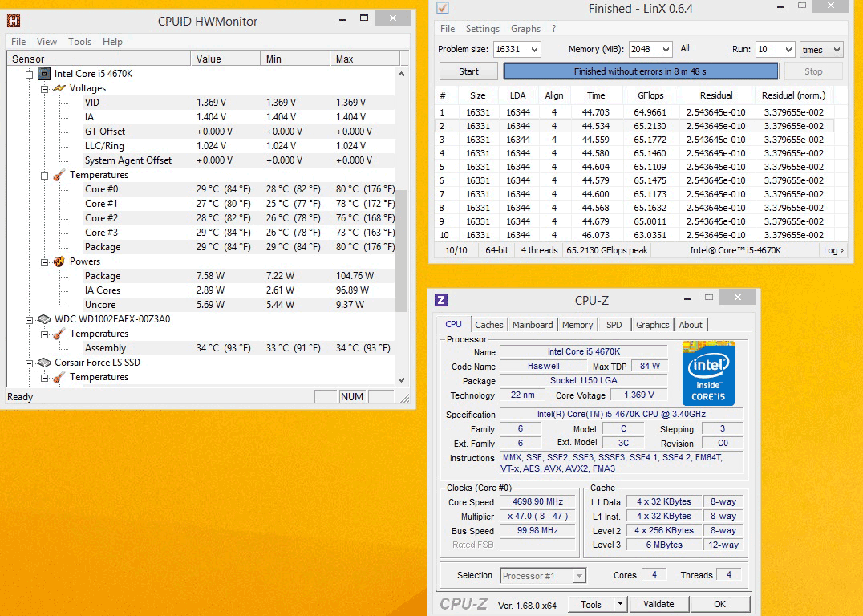Click the HWMonitor vertical scrollbar down arrow
Screen dimensions: 863x616
pyautogui.click(x=402, y=379)
